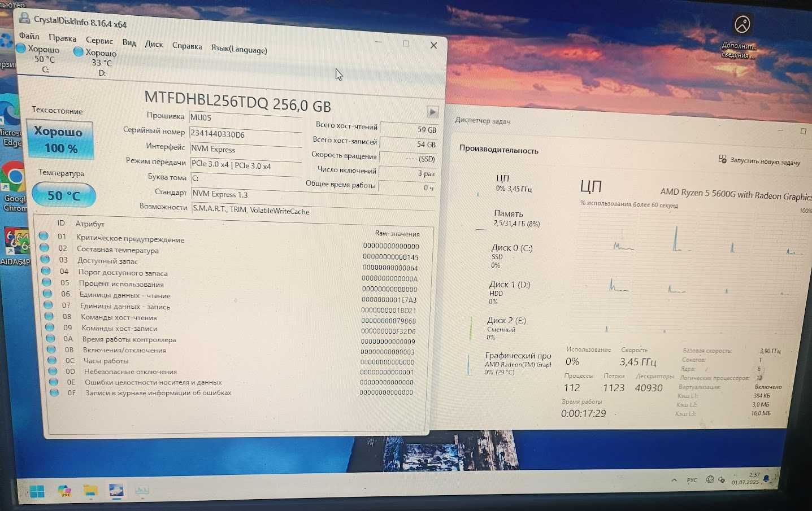Viewport: 812px width, 511px height.
Task: Open the clock showing 01.07.2025
Action: click(x=746, y=479)
